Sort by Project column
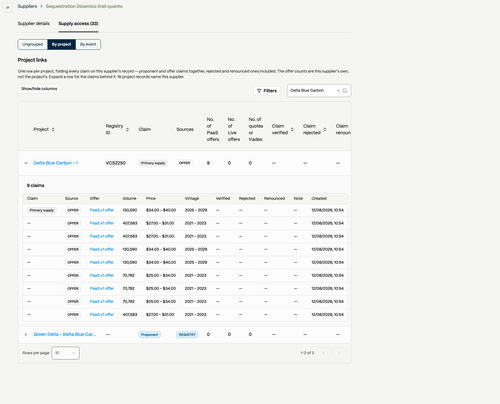 click(x=53, y=129)
